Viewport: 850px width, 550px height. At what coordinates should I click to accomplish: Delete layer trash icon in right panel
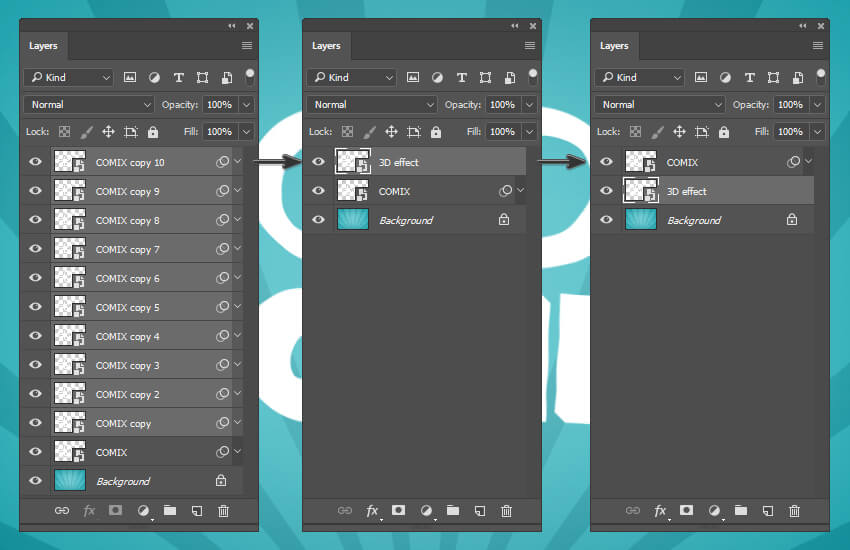pyautogui.click(x=794, y=511)
